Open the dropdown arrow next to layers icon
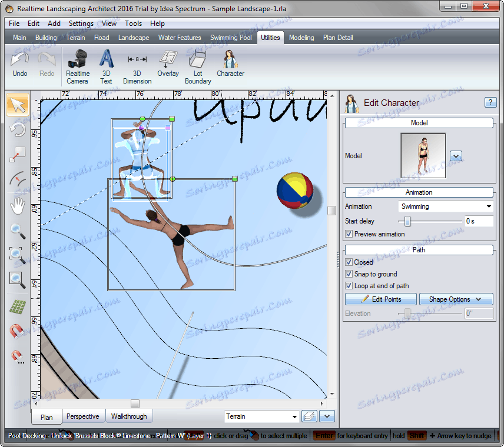The height and width of the screenshot is (447, 504). [x=327, y=416]
